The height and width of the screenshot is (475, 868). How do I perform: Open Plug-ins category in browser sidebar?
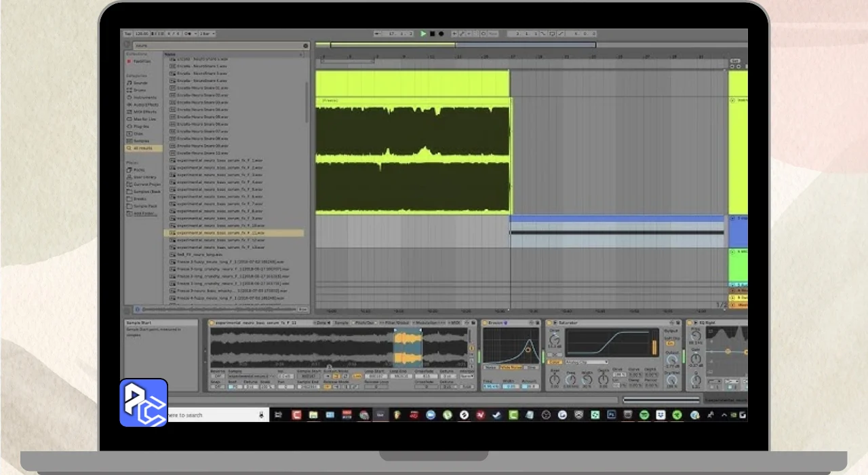point(138,126)
